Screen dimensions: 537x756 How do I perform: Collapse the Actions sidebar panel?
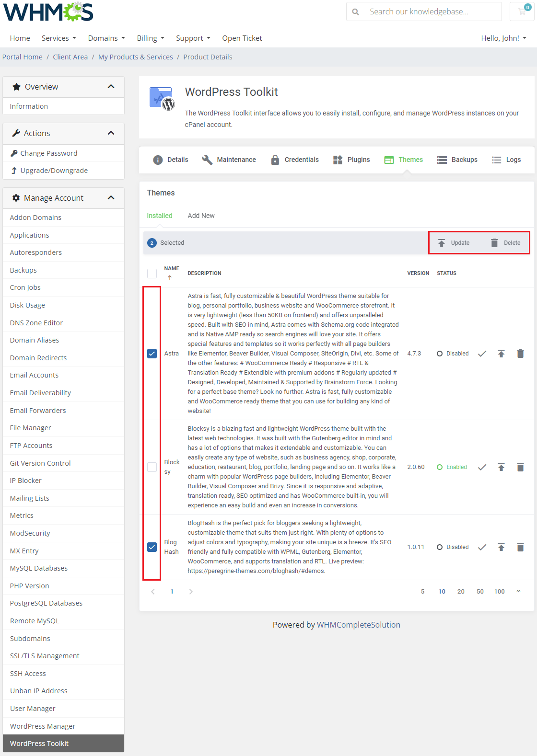click(111, 133)
